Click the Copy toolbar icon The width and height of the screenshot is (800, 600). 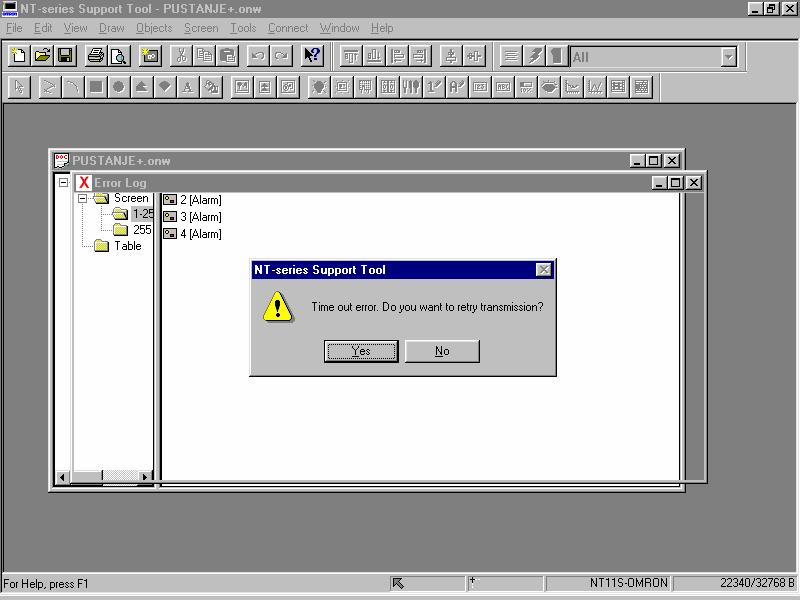205,56
